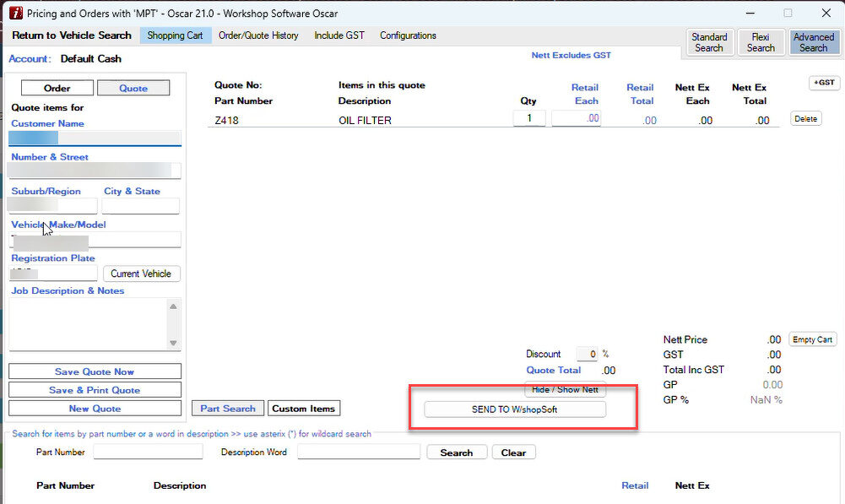Viewport: 845px width, 504px height.
Task: Open Order/Quote History menu
Action: [258, 35]
